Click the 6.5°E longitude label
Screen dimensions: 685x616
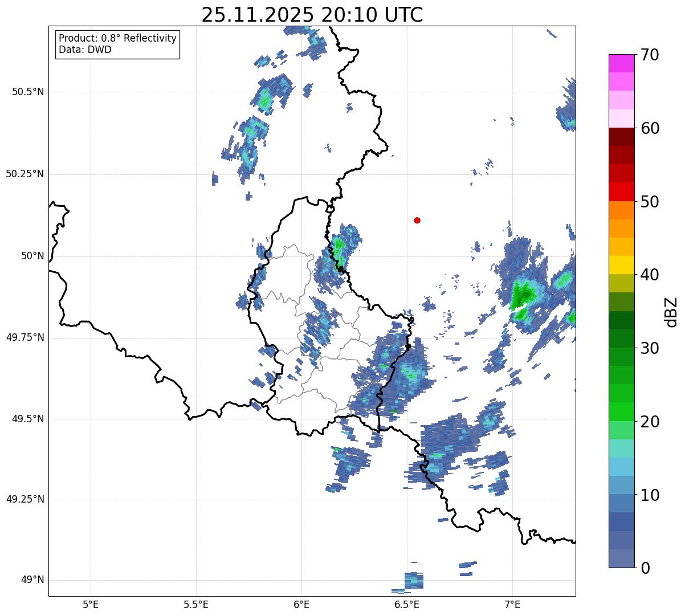[x=407, y=605]
